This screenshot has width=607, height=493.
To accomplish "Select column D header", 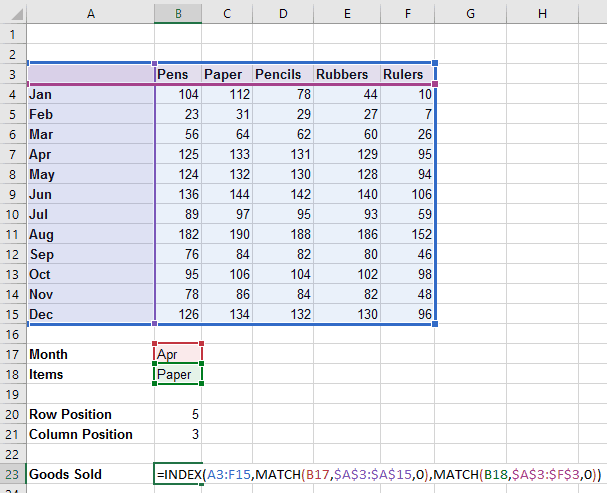I will [x=281, y=13].
